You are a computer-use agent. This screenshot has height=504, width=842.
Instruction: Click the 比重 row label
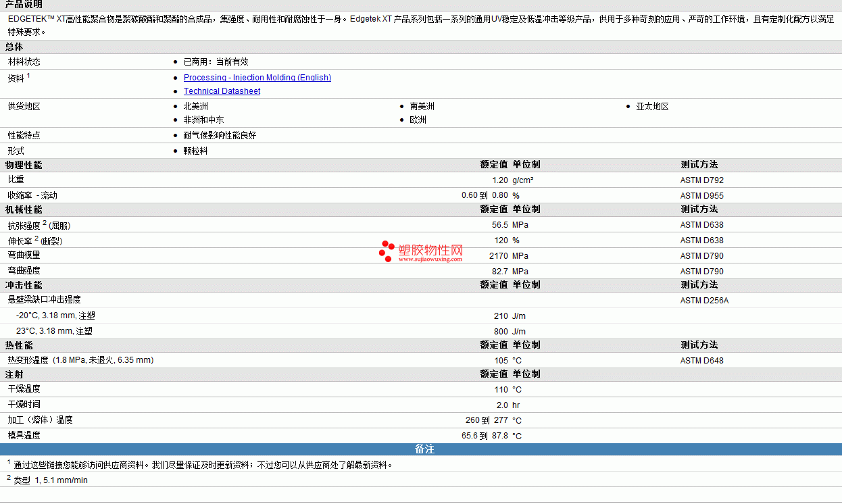click(x=16, y=180)
